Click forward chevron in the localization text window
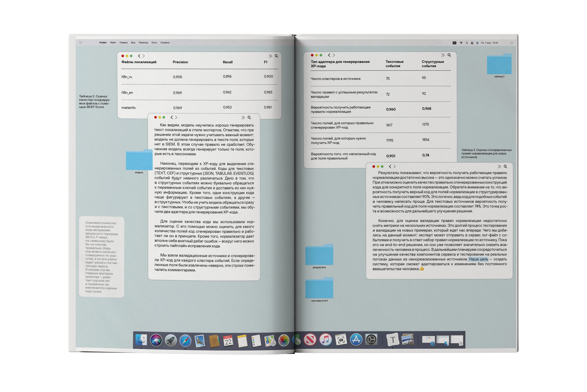 pos(176,117)
